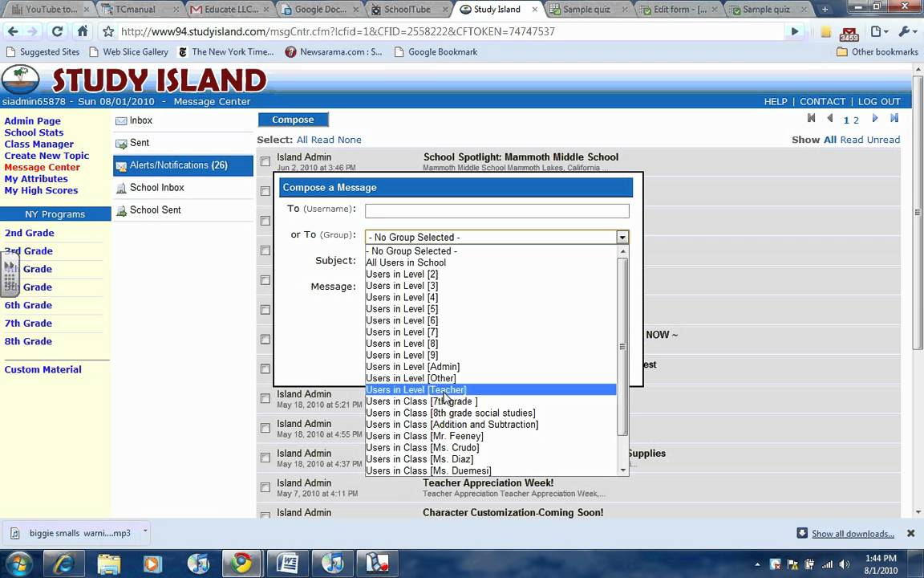Click the Compose button

(293, 120)
